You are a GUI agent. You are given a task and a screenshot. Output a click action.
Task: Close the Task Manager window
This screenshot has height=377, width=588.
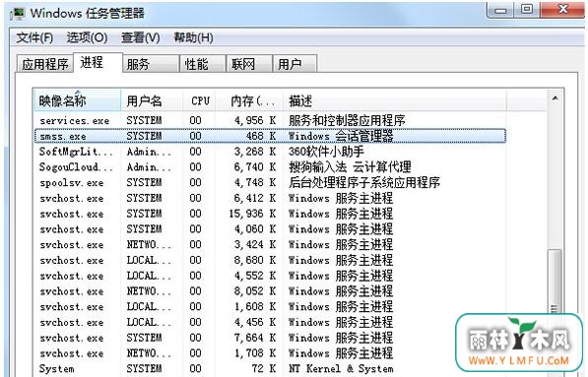562,10
